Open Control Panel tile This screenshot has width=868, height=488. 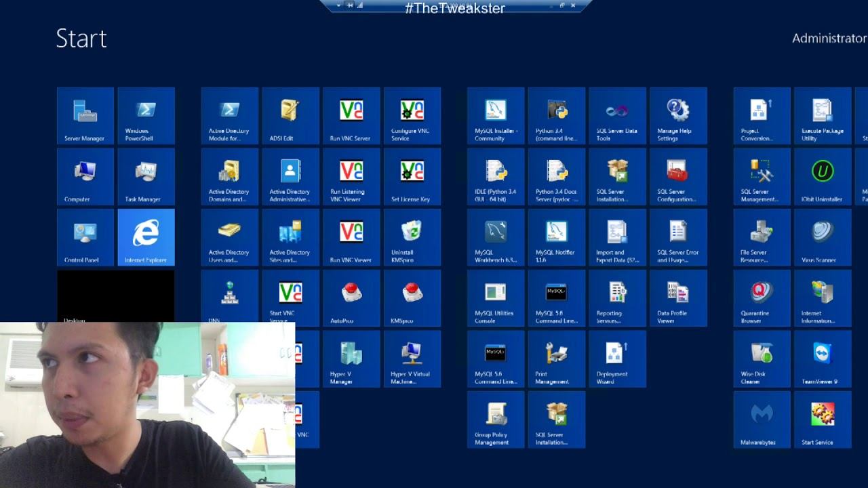click(x=85, y=237)
